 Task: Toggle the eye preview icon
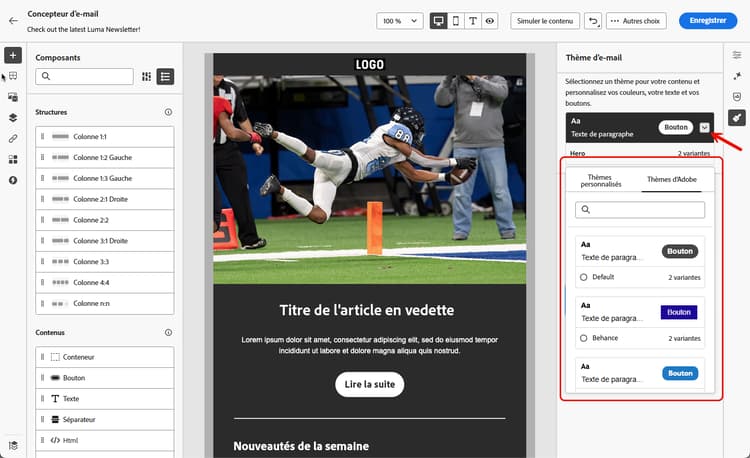coord(489,21)
